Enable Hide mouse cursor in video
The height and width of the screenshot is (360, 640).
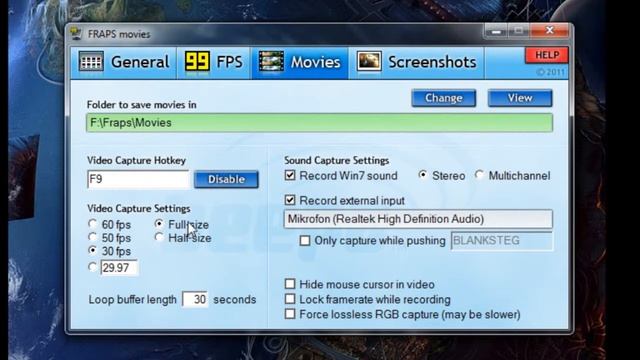coord(290,284)
